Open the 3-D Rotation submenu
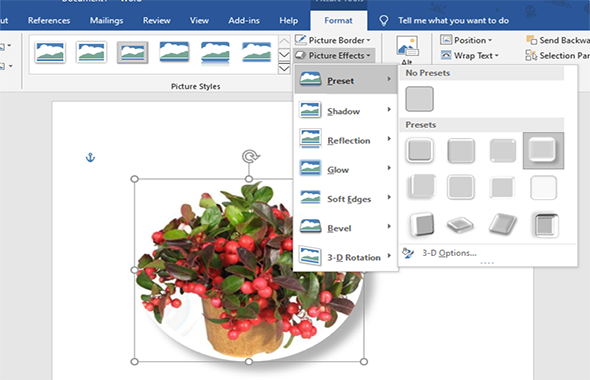 345,257
